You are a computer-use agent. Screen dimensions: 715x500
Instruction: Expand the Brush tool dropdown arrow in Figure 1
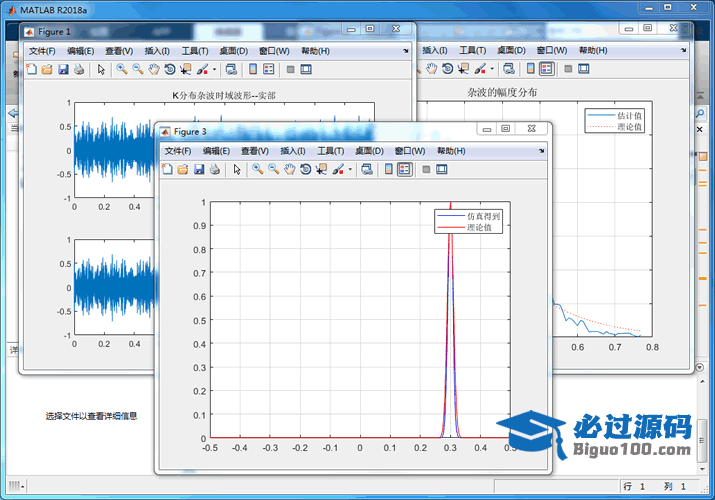213,69
